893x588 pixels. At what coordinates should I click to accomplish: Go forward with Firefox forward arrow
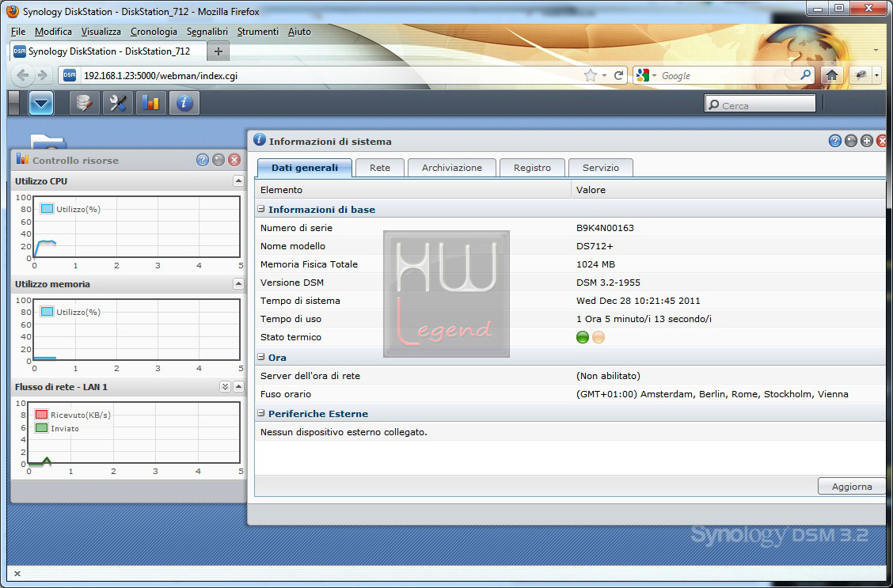(x=42, y=75)
